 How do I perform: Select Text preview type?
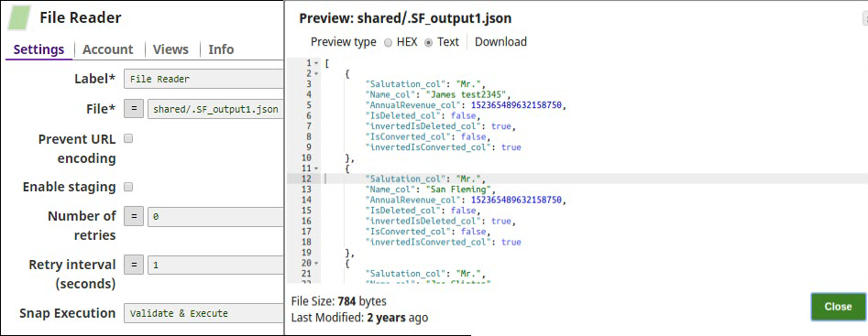(428, 42)
